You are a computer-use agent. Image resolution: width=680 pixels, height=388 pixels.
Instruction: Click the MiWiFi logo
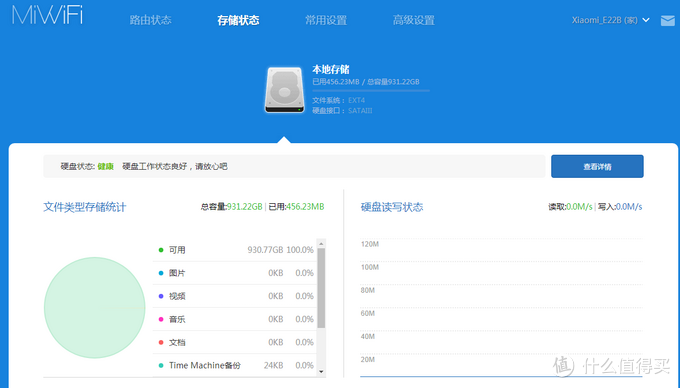(47, 15)
